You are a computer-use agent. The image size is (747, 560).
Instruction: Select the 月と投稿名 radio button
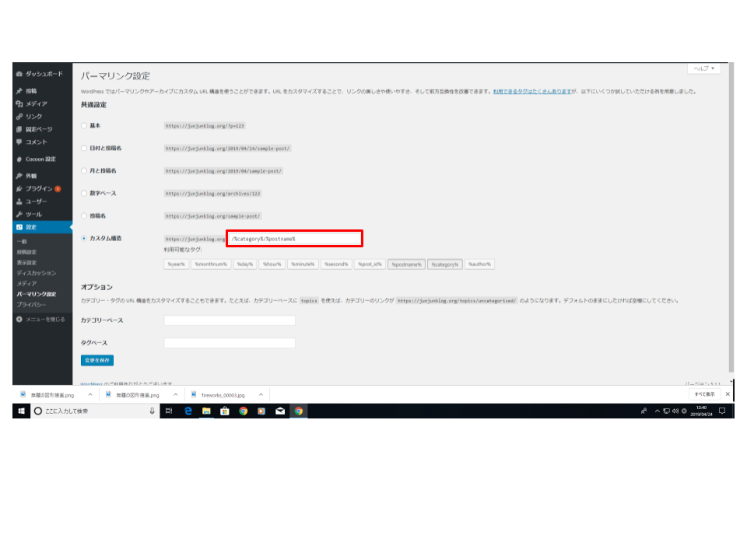tap(84, 170)
